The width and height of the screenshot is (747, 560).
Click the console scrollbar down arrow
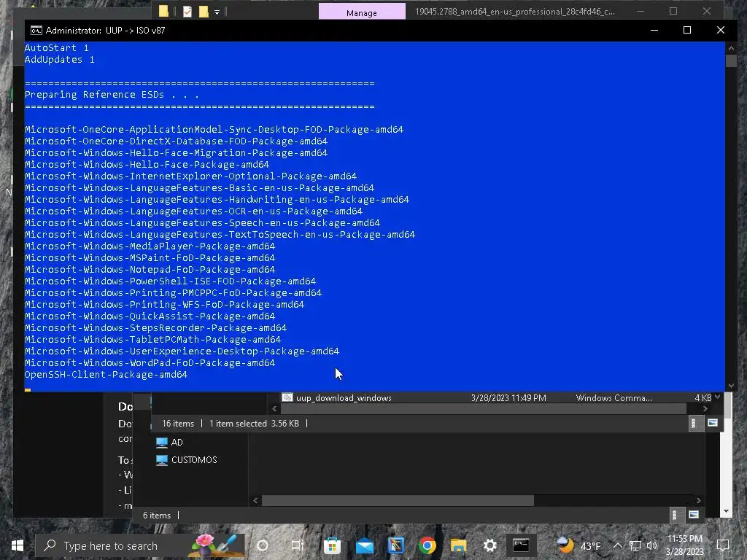pyautogui.click(x=731, y=386)
